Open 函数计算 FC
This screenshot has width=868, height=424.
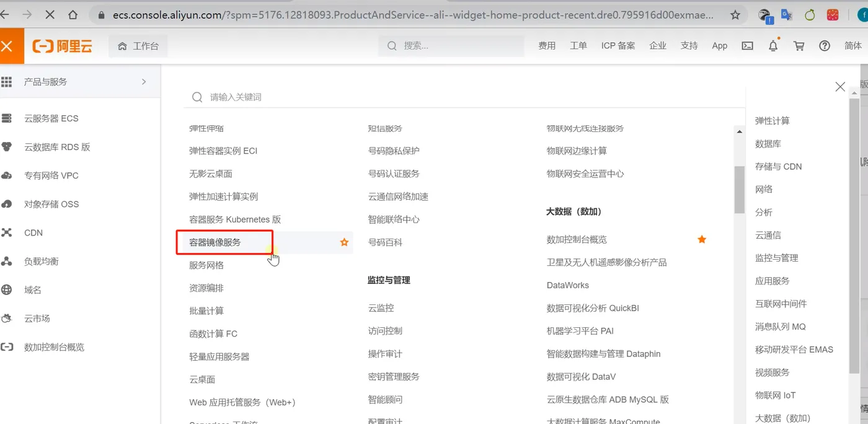[x=213, y=333]
